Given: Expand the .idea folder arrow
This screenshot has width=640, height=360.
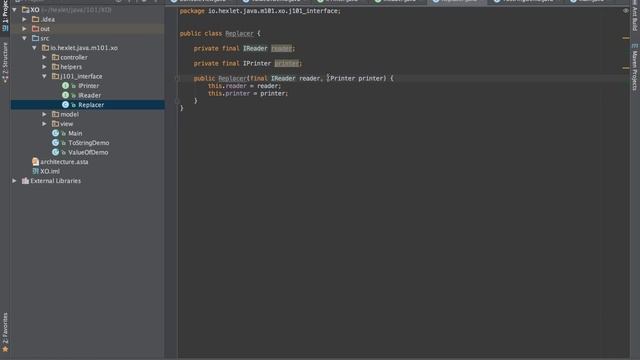Looking at the screenshot, I should 24,19.
